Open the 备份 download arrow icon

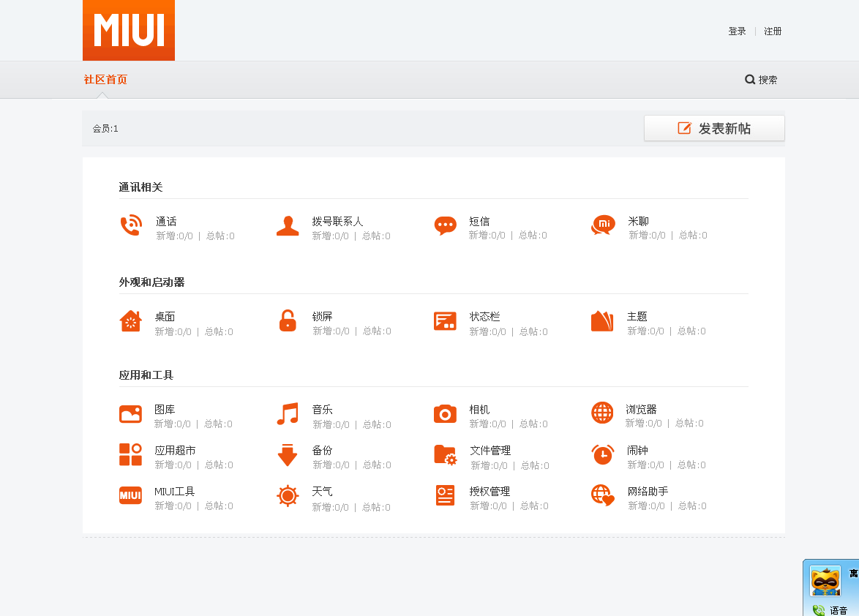click(288, 455)
